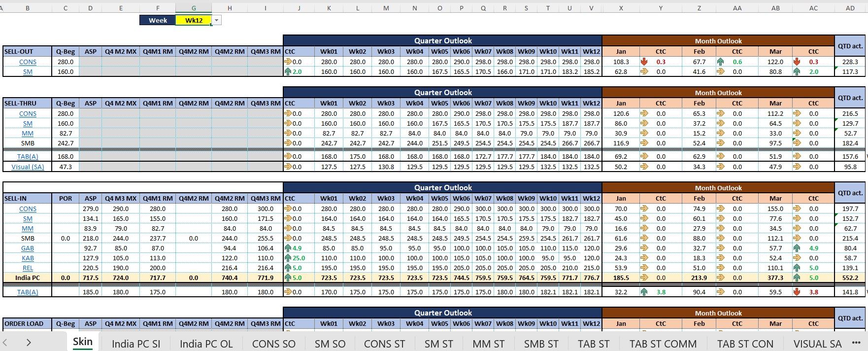
Task: Select the TAB ST COMM sheet tab
Action: pos(663,344)
